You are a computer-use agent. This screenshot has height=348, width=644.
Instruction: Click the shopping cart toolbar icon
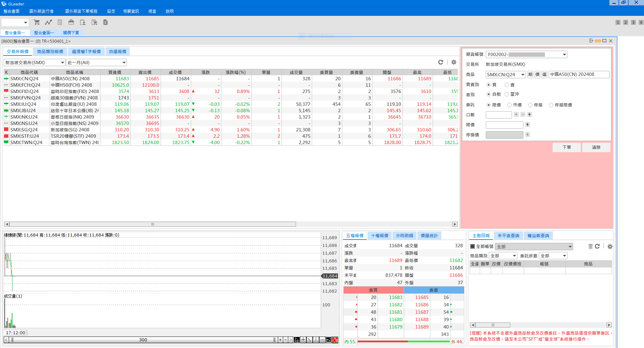click(x=37, y=23)
